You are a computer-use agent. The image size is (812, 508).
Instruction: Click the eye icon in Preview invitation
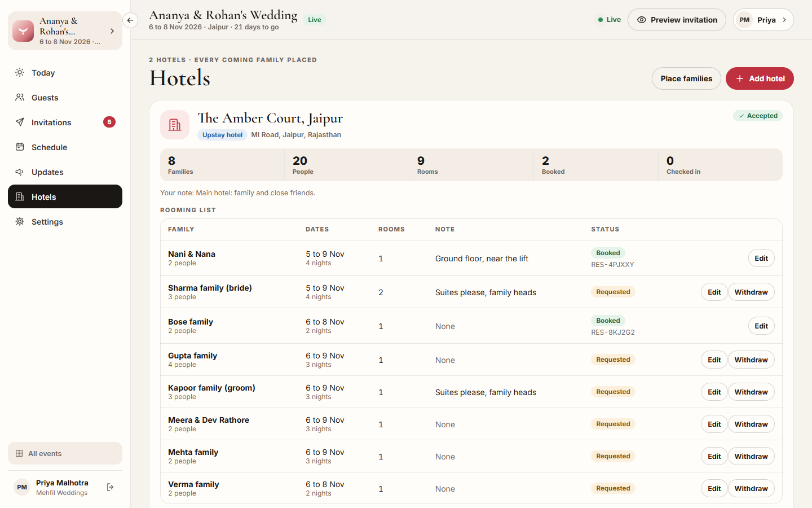click(642, 20)
